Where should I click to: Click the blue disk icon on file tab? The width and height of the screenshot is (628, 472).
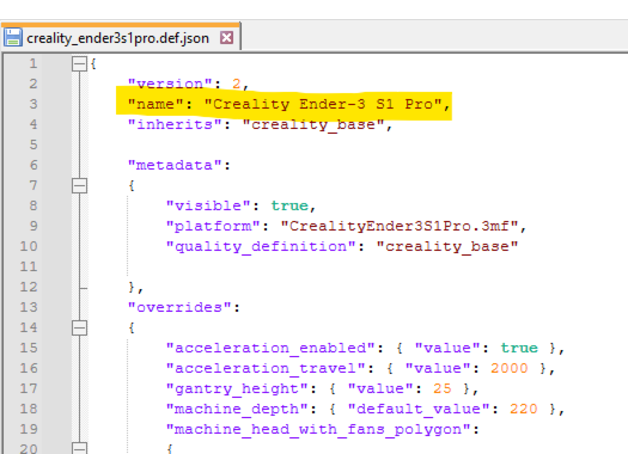[x=14, y=38]
